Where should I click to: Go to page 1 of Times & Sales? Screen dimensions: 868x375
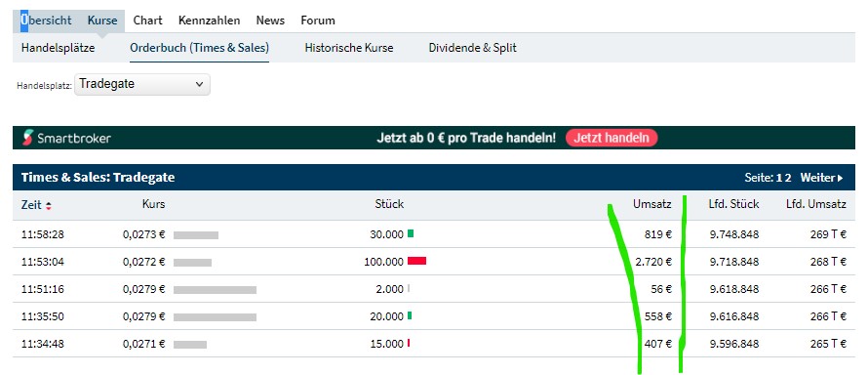(778, 178)
